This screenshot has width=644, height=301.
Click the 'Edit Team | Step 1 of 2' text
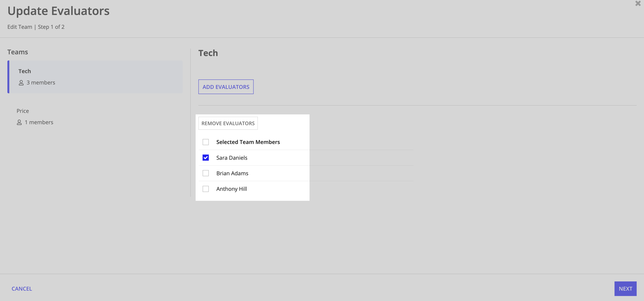click(36, 27)
